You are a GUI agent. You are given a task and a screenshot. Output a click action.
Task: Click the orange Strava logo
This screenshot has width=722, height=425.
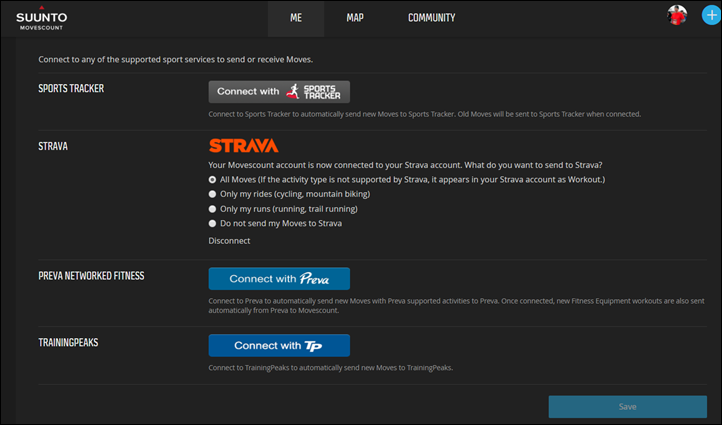244,146
